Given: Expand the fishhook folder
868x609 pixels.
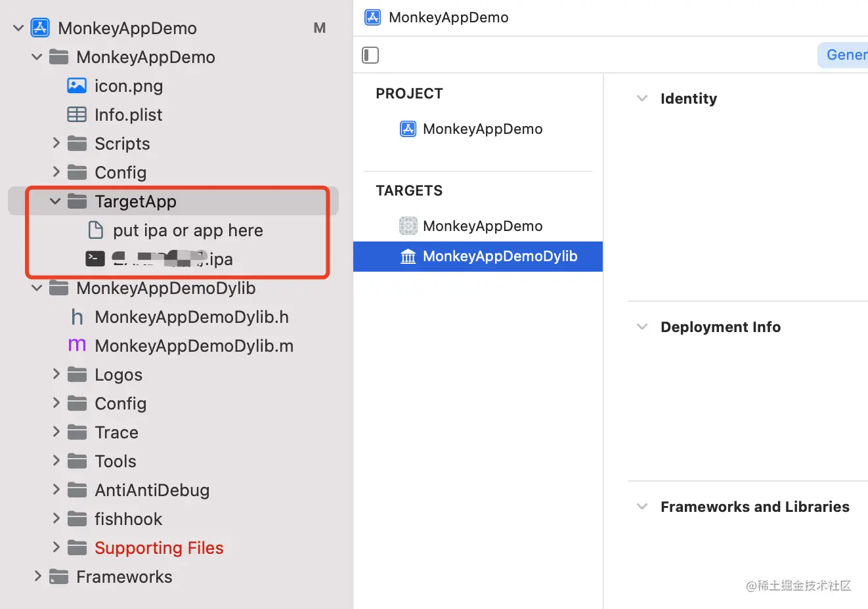Looking at the screenshot, I should [55, 518].
